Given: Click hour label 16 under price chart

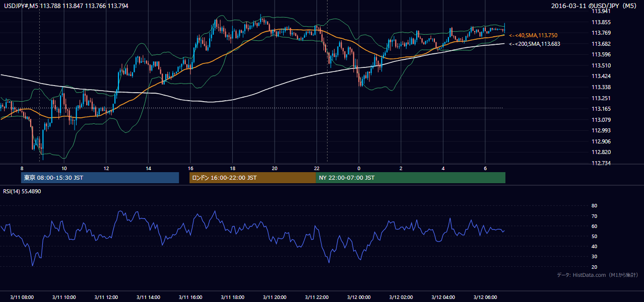Looking at the screenshot, I should click(x=190, y=168).
